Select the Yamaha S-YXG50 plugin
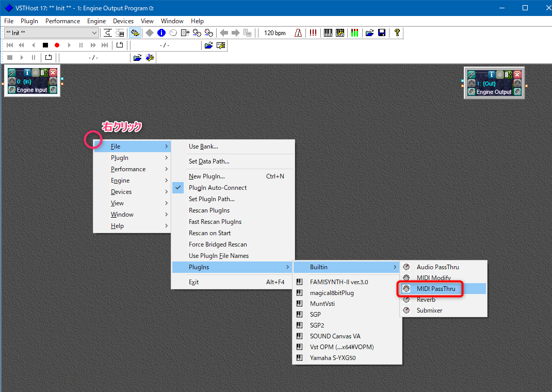This screenshot has width=552, height=392. point(348,358)
